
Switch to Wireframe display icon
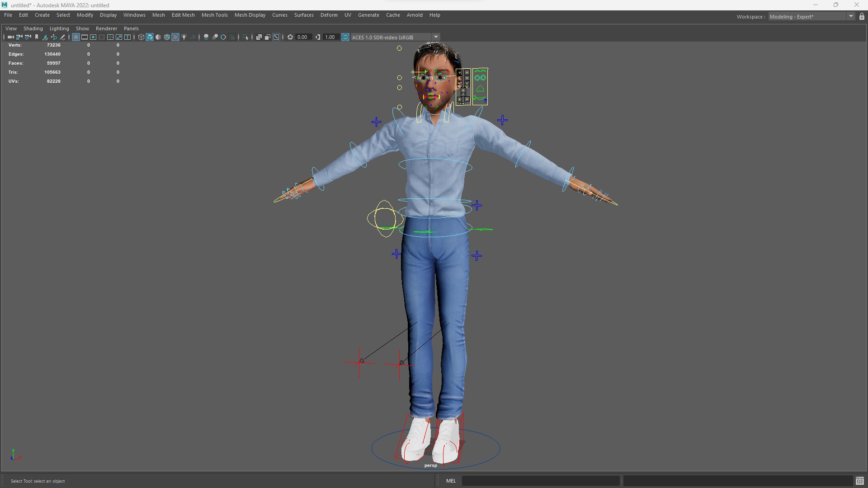[x=141, y=37]
